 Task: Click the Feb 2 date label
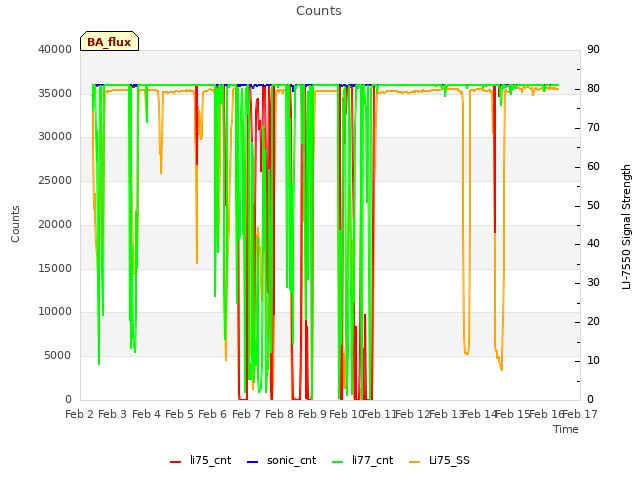click(80, 414)
